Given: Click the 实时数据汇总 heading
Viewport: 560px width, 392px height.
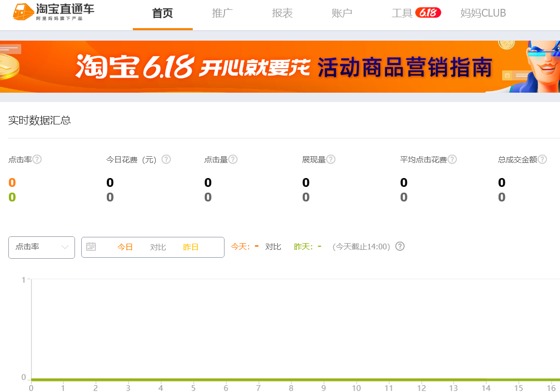Looking at the screenshot, I should click(x=39, y=120).
